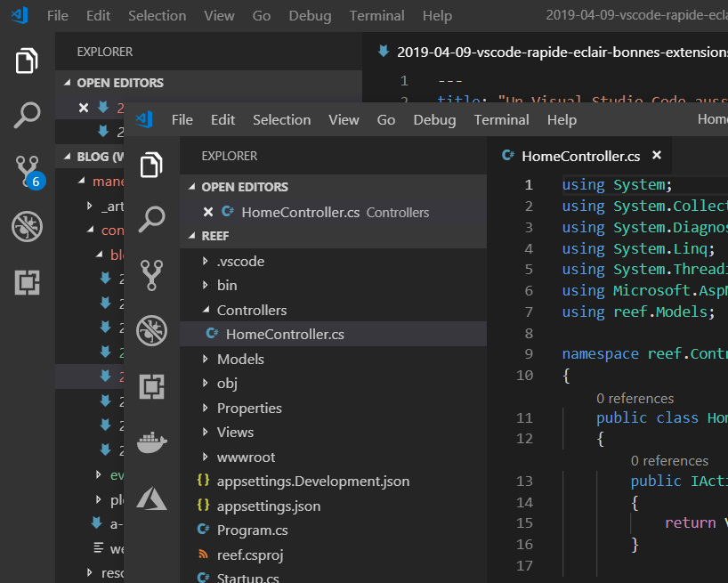Click VS Code logo in back window title bar
The width and height of the screenshot is (728, 583).
click(x=20, y=15)
